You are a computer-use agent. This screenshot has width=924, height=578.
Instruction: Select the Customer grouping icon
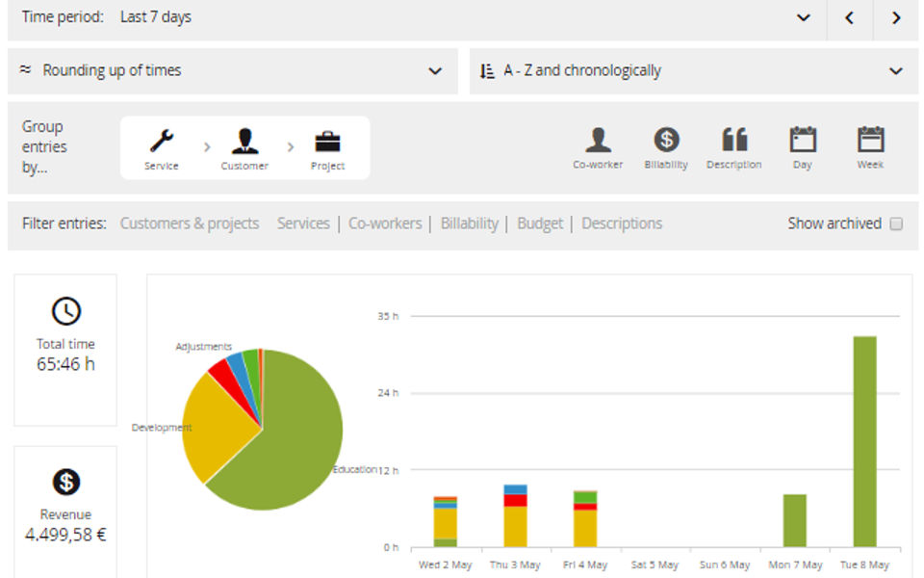244,142
